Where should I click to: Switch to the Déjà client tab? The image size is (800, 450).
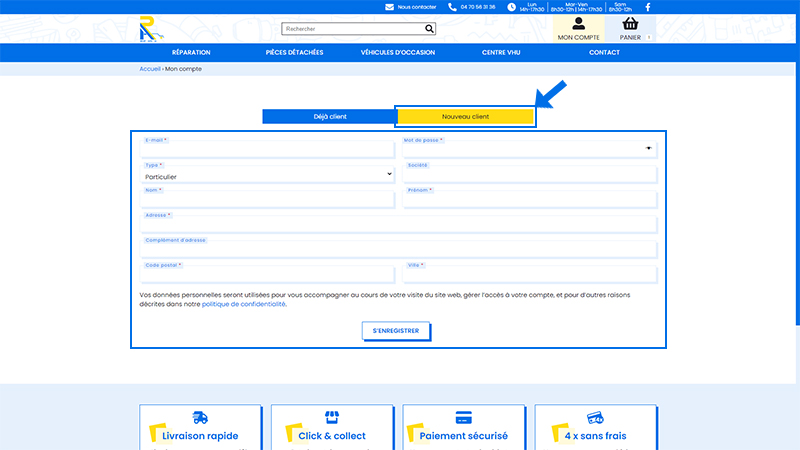coord(330,116)
